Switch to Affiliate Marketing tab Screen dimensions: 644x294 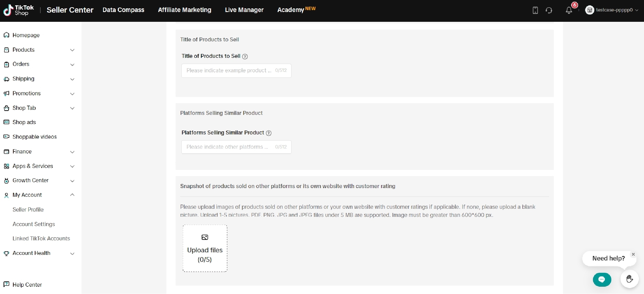point(185,10)
